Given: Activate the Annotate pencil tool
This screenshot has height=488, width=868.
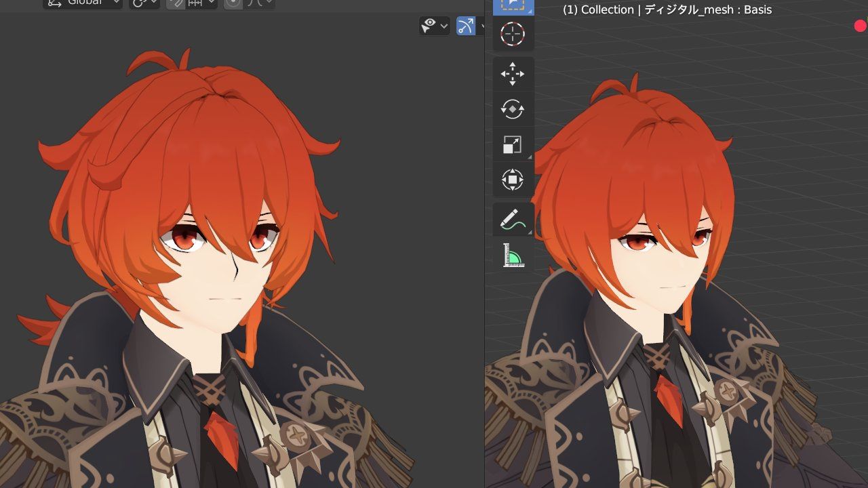Looking at the screenshot, I should pos(513,219).
